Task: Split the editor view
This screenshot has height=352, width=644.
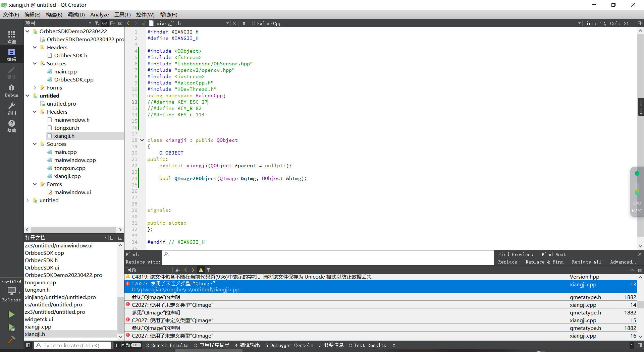Action: pos(640,23)
